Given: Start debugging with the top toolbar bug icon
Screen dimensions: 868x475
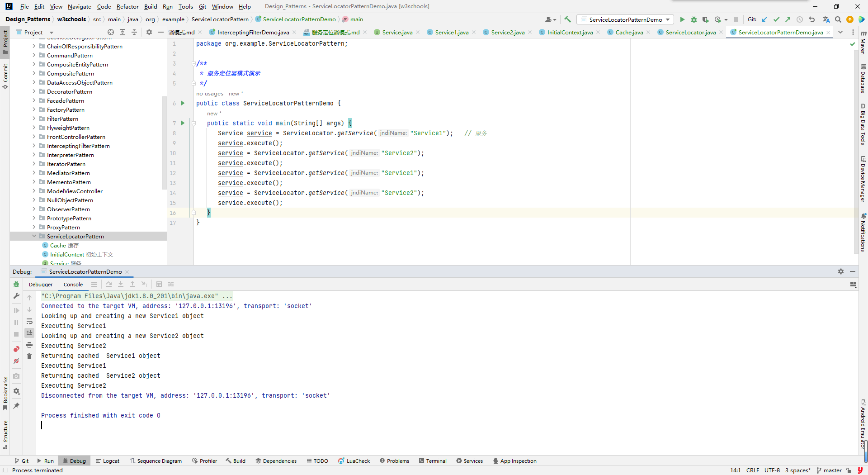Looking at the screenshot, I should 694,19.
